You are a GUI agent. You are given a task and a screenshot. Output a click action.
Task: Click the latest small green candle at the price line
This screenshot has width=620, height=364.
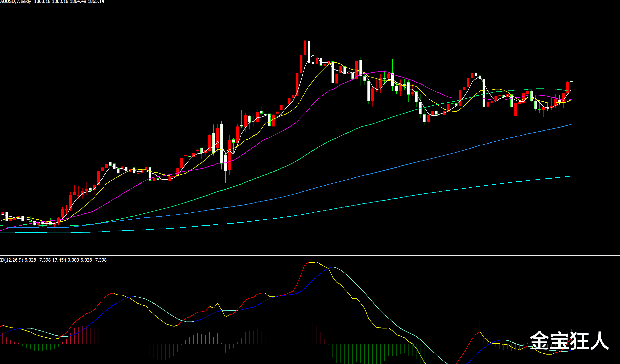click(572, 81)
